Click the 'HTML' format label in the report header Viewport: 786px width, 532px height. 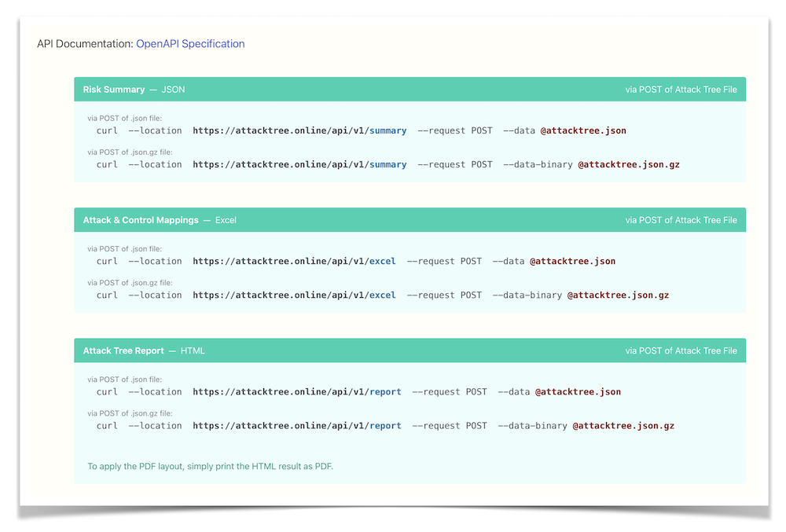click(193, 350)
